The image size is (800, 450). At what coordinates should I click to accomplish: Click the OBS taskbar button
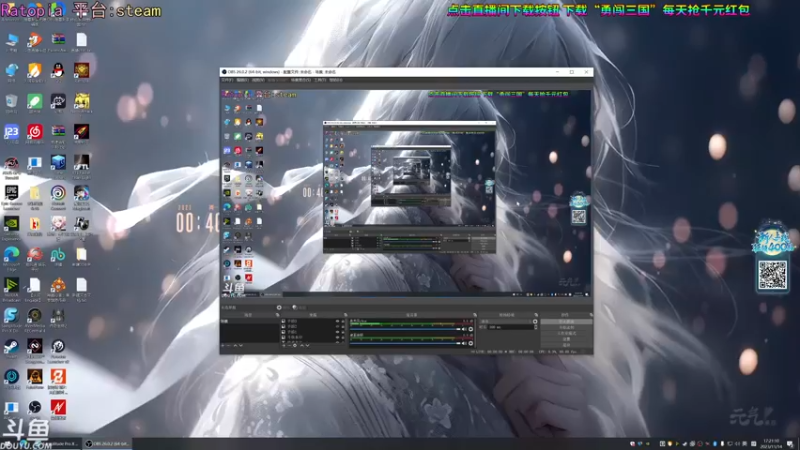pyautogui.click(x=107, y=444)
